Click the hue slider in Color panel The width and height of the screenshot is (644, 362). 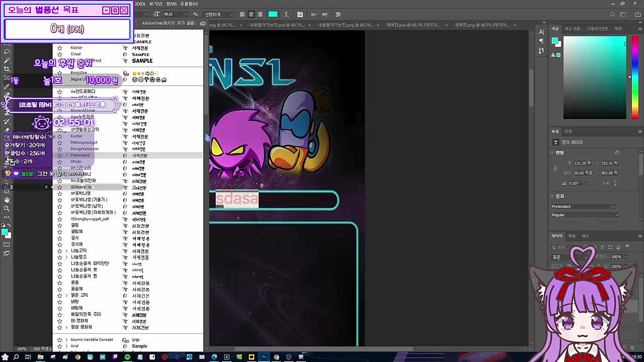634,77
